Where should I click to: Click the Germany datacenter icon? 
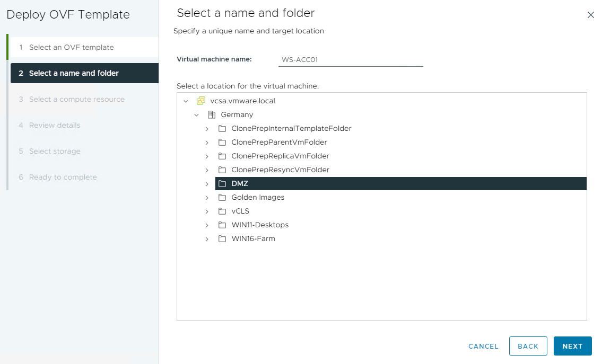pos(211,114)
